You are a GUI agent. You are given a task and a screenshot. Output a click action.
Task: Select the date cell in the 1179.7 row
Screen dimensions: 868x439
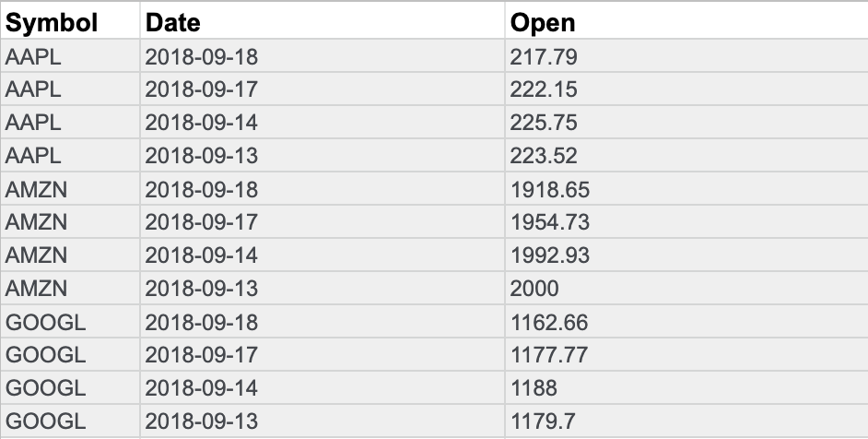202,421
